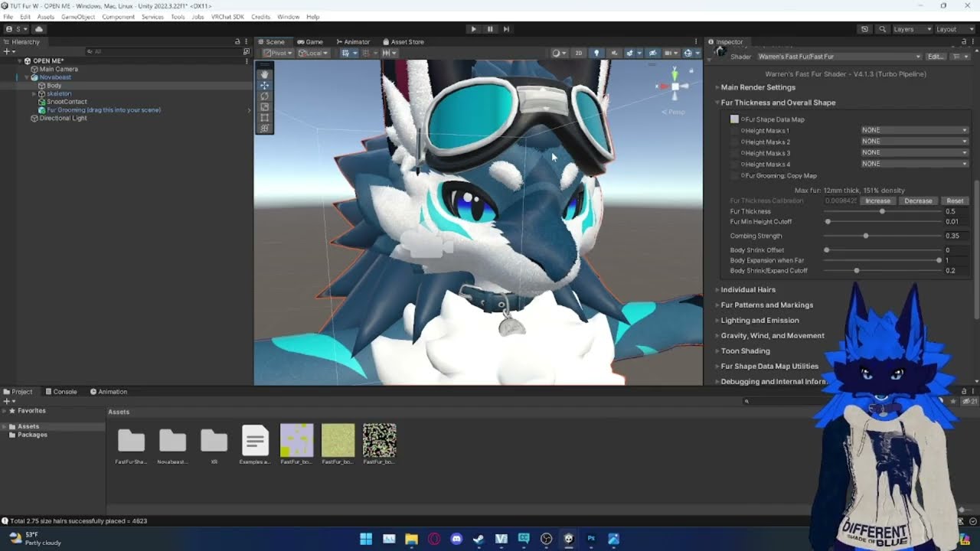
Task: Switch to the Asset Store tab
Action: (x=403, y=42)
